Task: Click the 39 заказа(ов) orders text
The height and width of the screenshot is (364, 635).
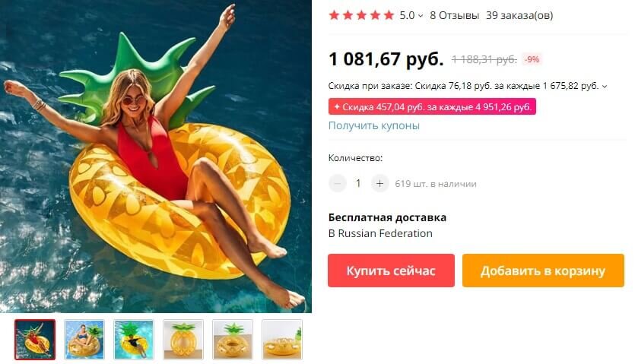Action: pos(519,15)
